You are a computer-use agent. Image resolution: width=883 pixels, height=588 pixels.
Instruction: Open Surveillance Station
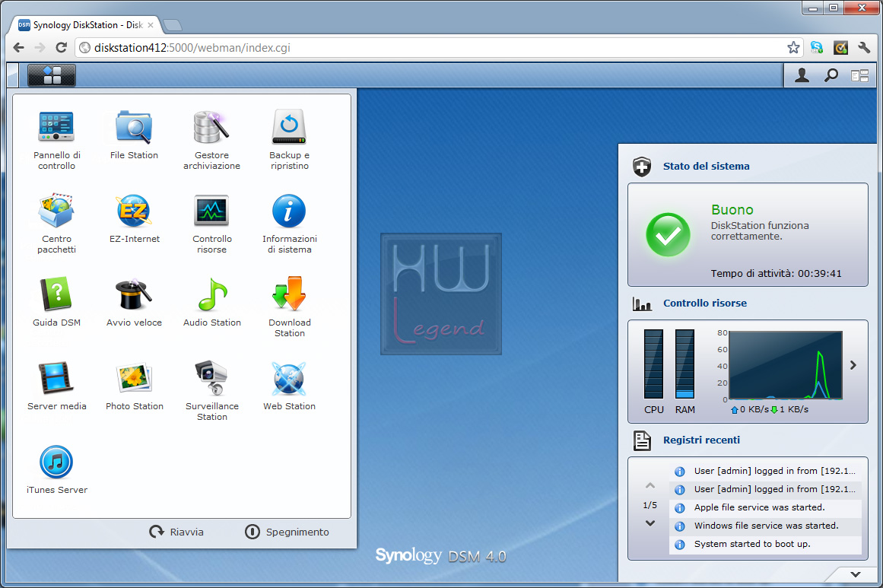[x=211, y=390]
